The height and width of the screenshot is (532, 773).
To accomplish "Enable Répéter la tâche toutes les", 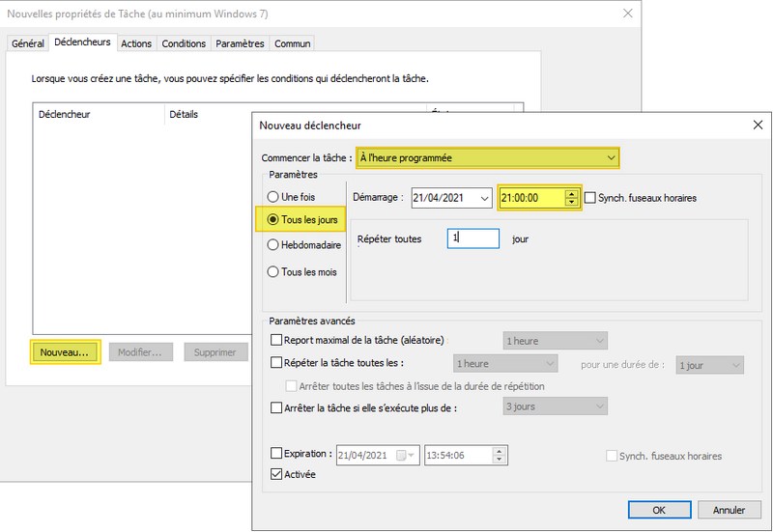I will [277, 364].
